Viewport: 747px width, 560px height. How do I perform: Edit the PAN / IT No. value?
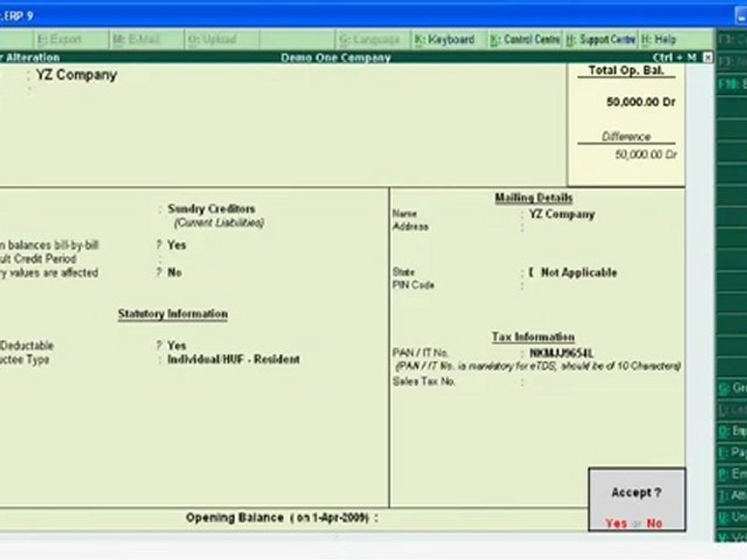coord(561,353)
